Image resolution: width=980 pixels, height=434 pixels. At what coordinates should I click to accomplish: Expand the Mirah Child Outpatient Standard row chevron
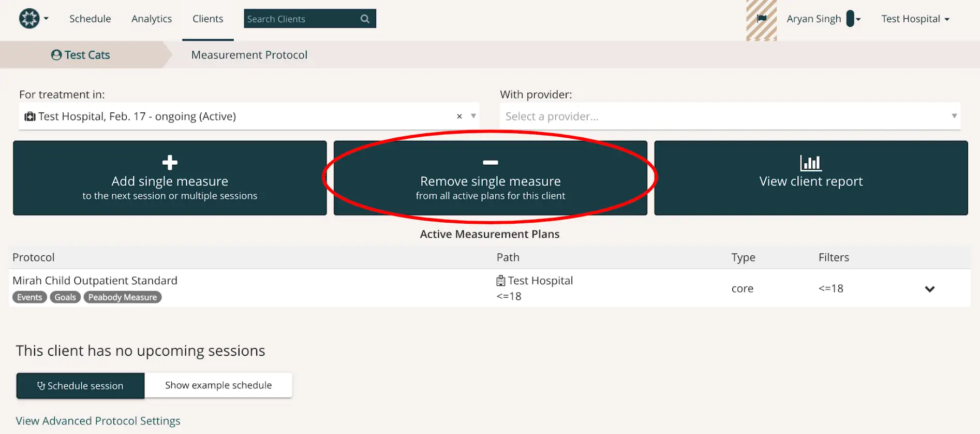(930, 289)
